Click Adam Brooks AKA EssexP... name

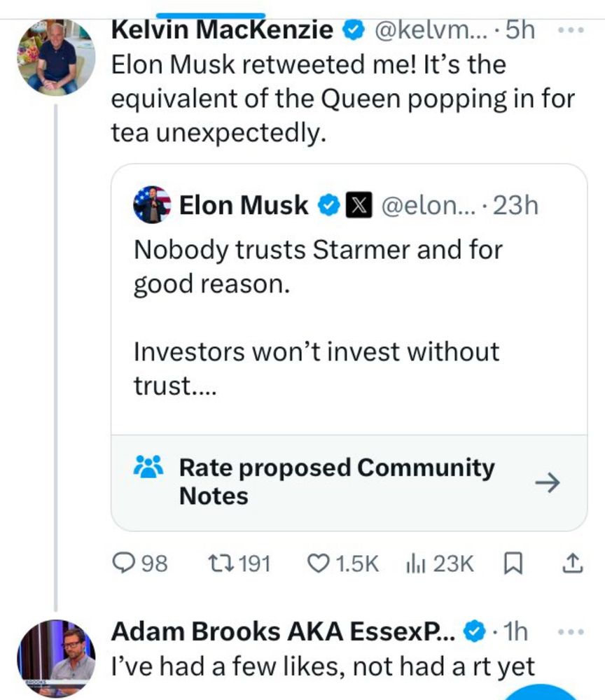pos(284,632)
